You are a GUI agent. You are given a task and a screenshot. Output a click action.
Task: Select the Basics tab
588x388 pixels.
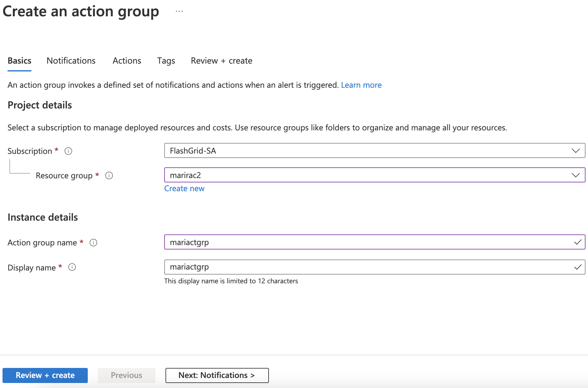(19, 61)
